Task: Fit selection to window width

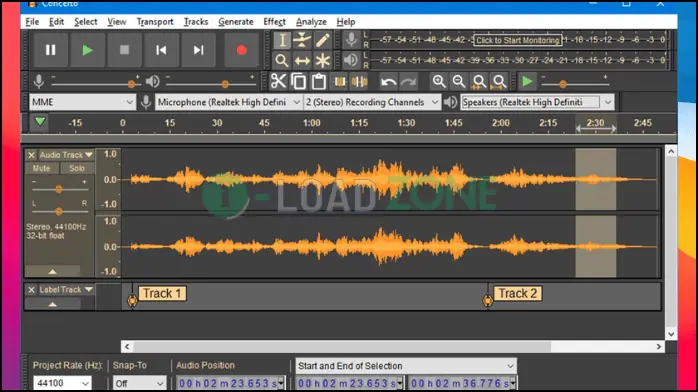Action: pyautogui.click(x=479, y=81)
